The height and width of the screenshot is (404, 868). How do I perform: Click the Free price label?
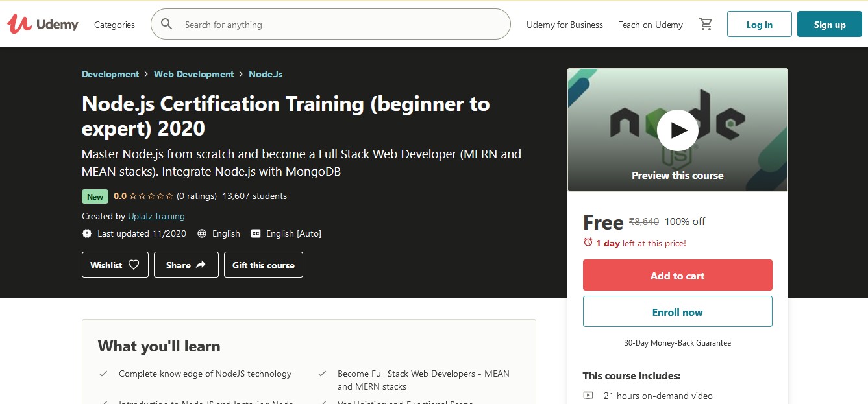603,222
